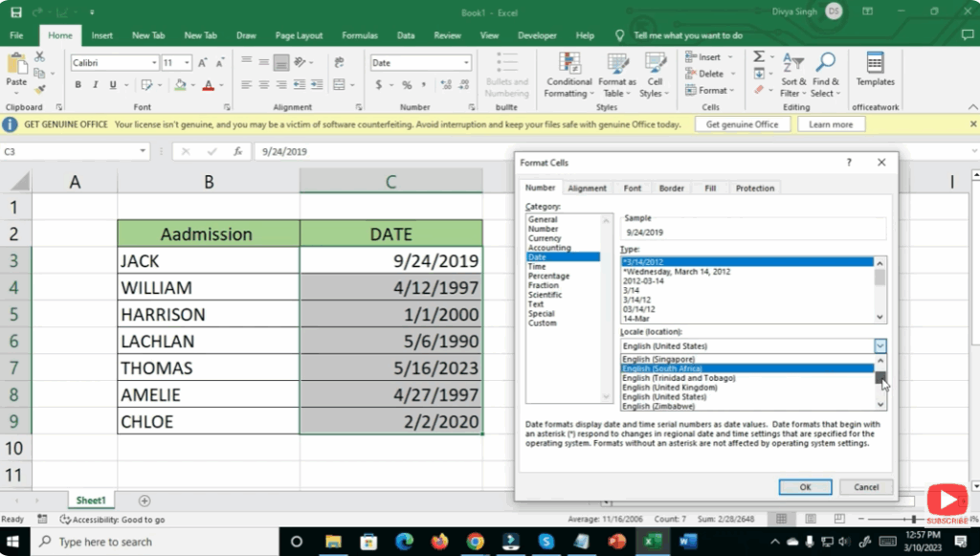Click the Format Painter brush icon
This screenshot has width=980, height=556.
[x=39, y=87]
